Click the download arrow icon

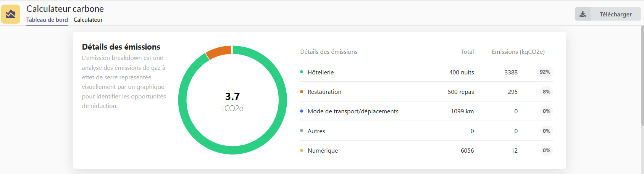coord(583,14)
